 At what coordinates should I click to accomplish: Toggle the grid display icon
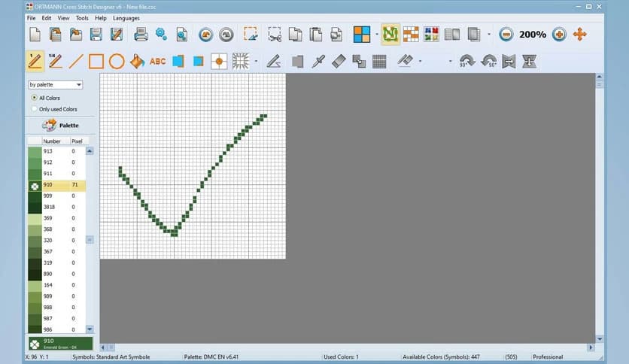(x=379, y=62)
